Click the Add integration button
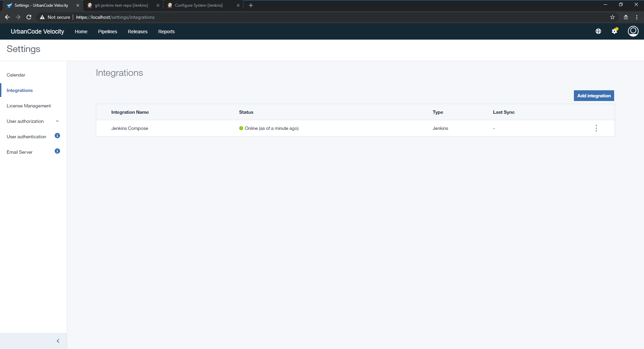This screenshot has height=349, width=644. coord(594,95)
